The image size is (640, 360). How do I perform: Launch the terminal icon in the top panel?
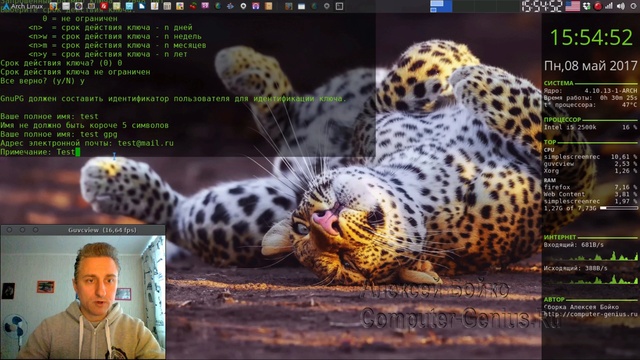339,6
